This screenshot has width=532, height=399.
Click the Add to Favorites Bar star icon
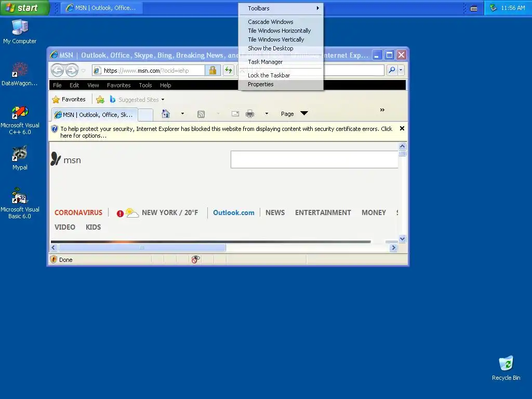pyautogui.click(x=100, y=99)
